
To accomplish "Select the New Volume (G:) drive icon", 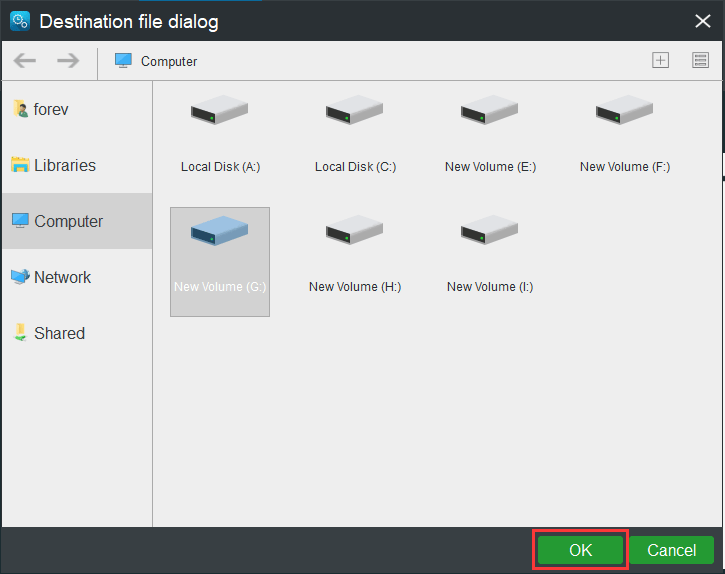I will (x=219, y=230).
